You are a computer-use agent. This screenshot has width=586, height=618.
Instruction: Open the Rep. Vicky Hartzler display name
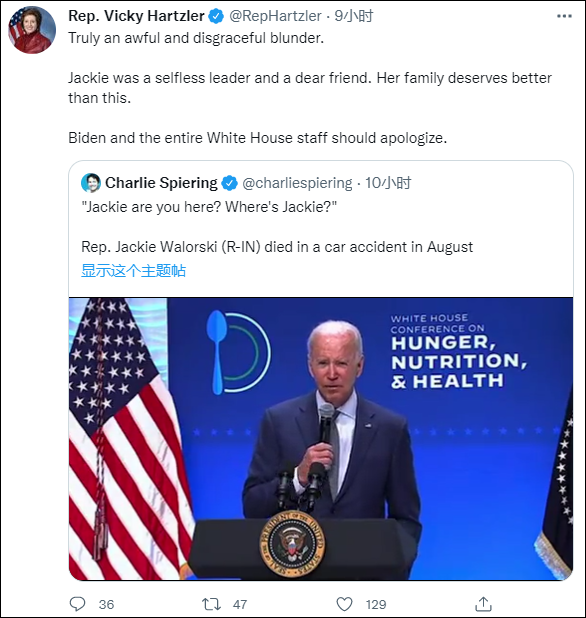[x=136, y=16]
